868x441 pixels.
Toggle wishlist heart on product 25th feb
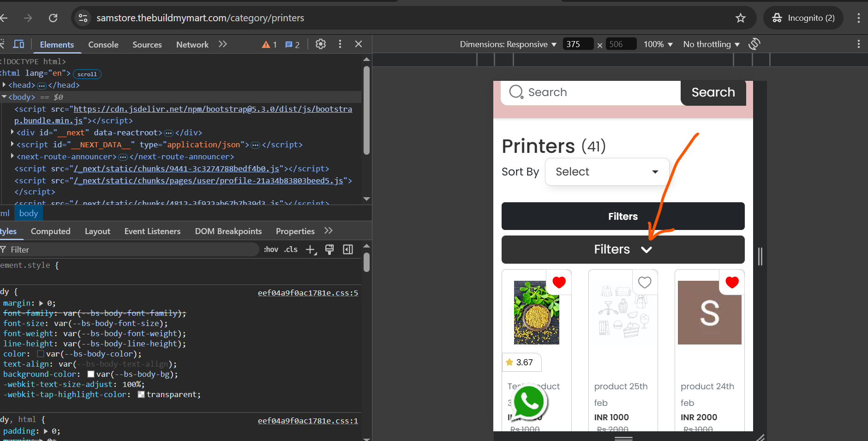click(x=645, y=282)
